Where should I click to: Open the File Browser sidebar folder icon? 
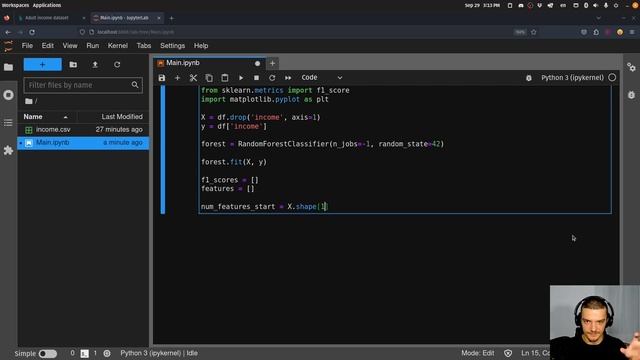[8, 67]
